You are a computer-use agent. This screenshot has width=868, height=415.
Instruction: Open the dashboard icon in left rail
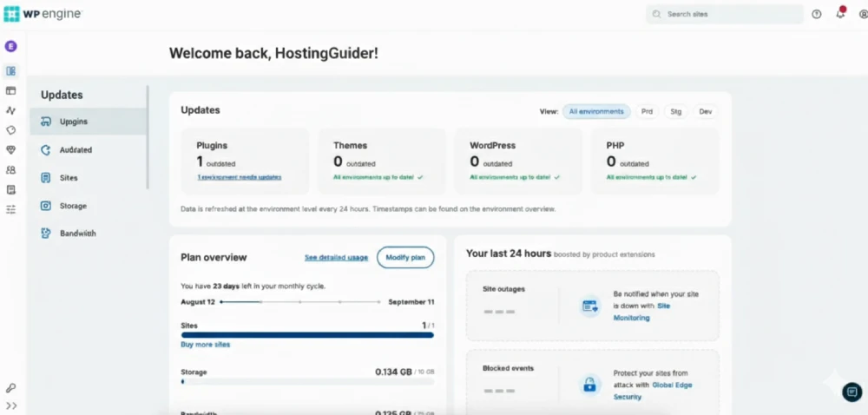(11, 71)
